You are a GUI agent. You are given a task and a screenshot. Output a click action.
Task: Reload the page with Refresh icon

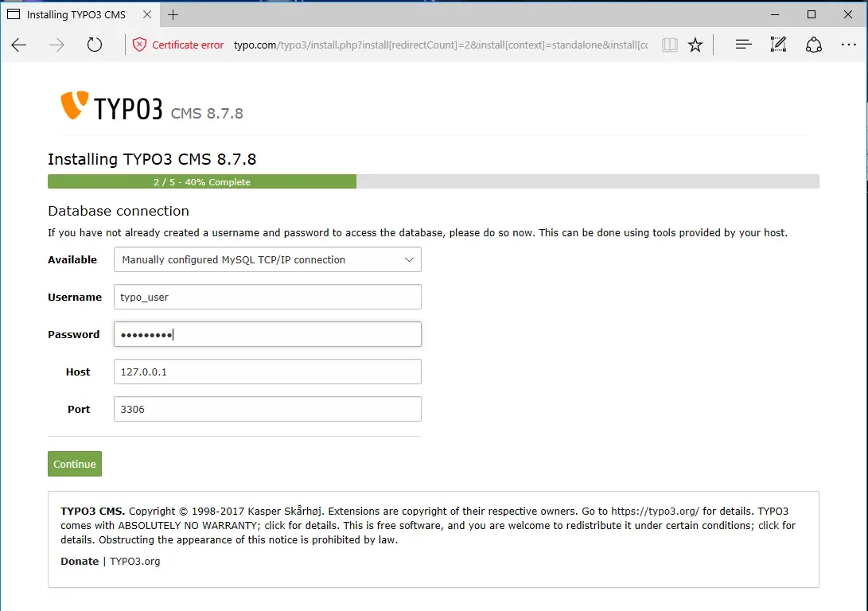click(x=95, y=45)
